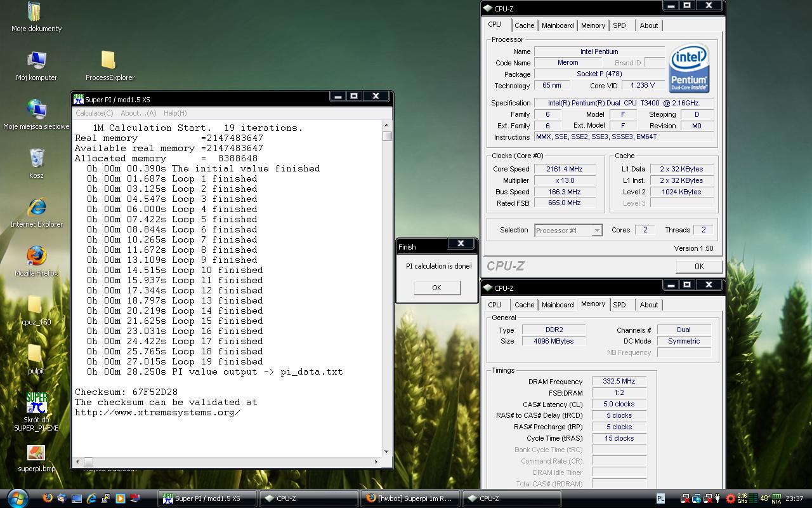The image size is (812, 508).
Task: Switch to About tab in CPU-Z processor window
Action: click(x=649, y=25)
